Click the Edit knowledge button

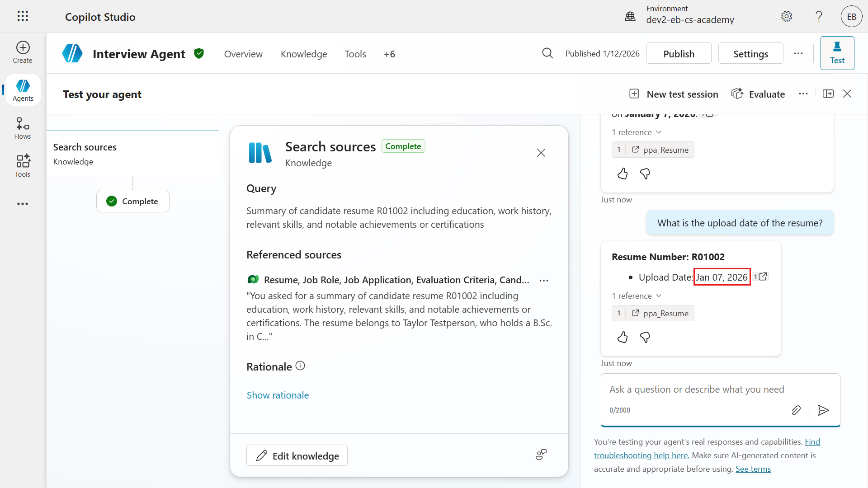coord(297,455)
